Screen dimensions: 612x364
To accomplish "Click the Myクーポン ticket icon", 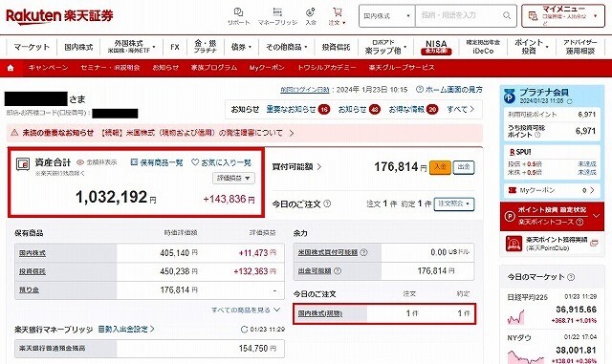I will [x=513, y=190].
